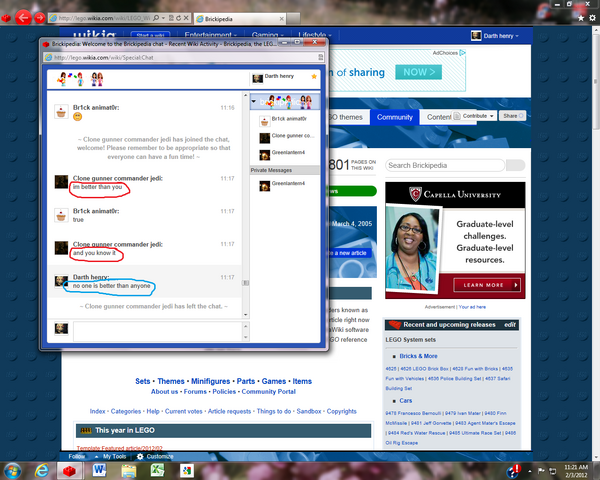Click Your ad here link
Viewport: 600px width, 480px height.
coord(472,307)
